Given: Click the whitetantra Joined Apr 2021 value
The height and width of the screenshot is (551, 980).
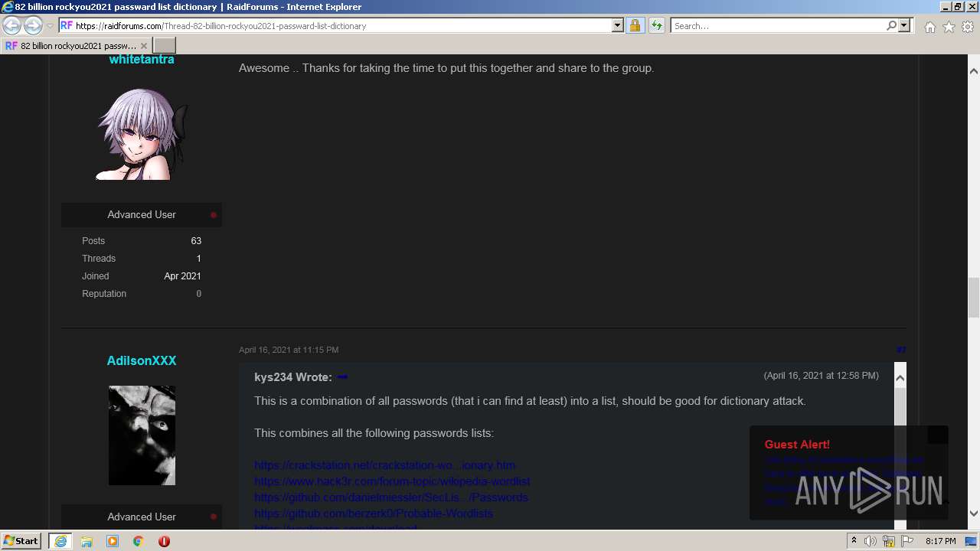Looking at the screenshot, I should click(182, 276).
